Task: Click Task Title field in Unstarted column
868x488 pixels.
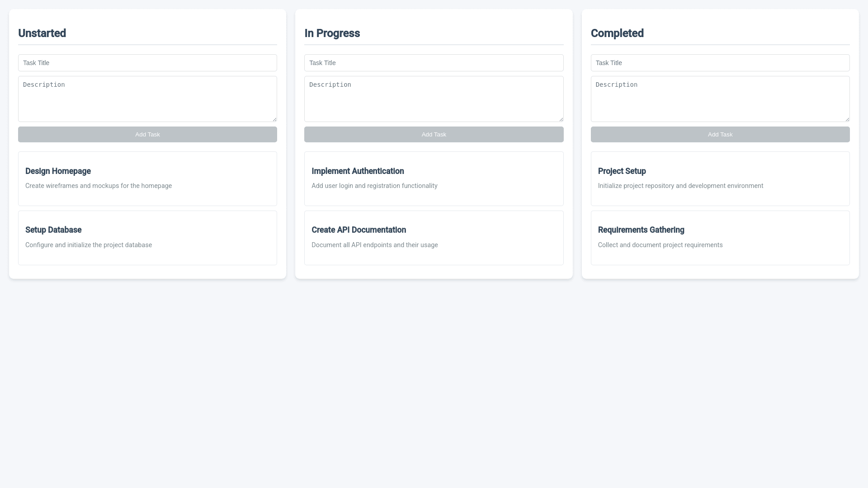Action: [147, 63]
